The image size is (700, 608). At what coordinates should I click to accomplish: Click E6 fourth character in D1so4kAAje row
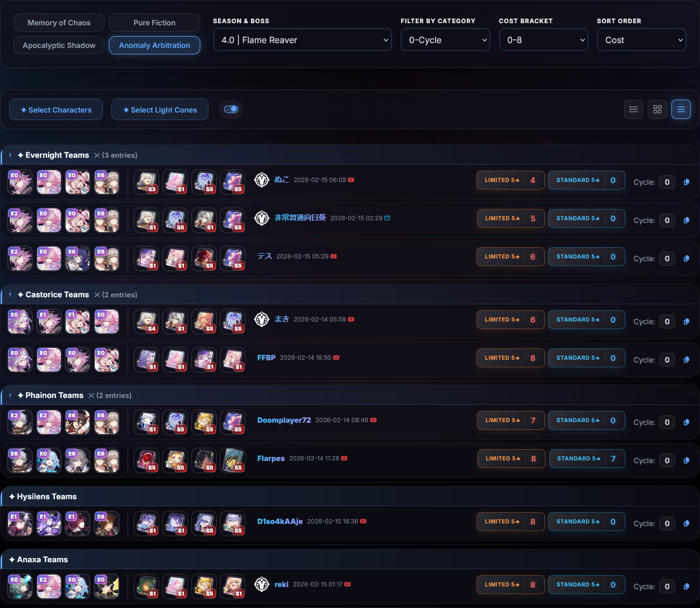[x=107, y=524]
